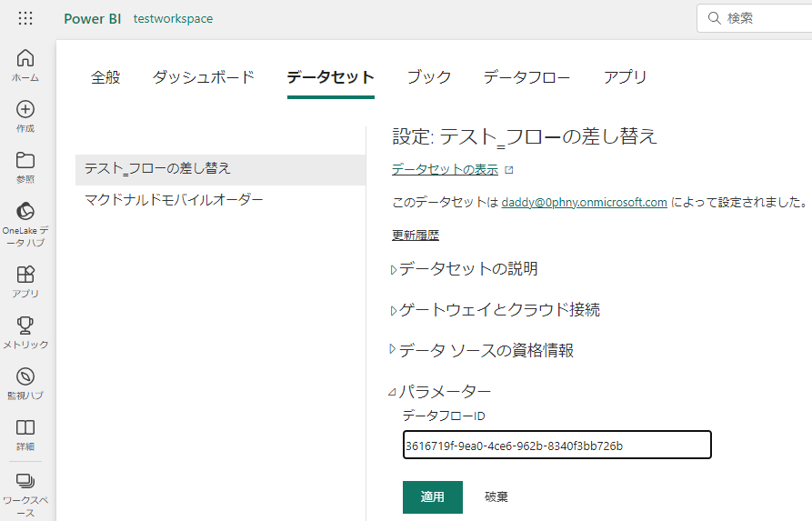Open the app launcher grid icon

(25, 19)
